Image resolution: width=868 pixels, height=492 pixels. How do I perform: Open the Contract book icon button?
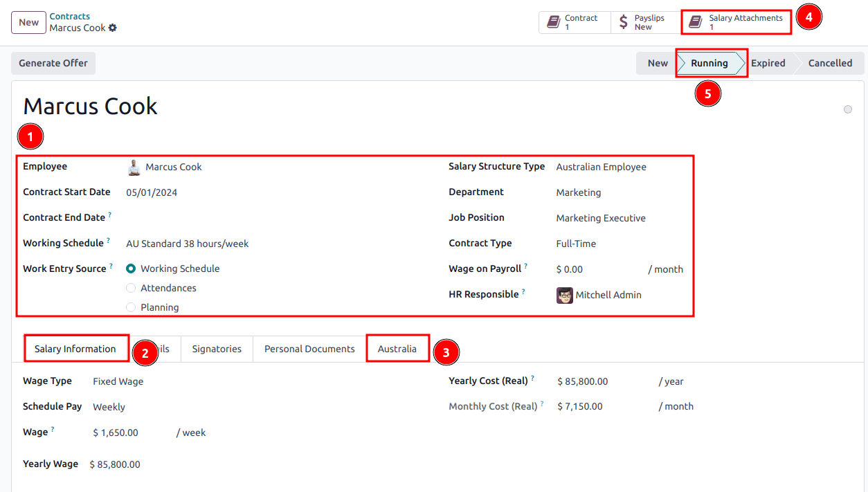click(554, 22)
